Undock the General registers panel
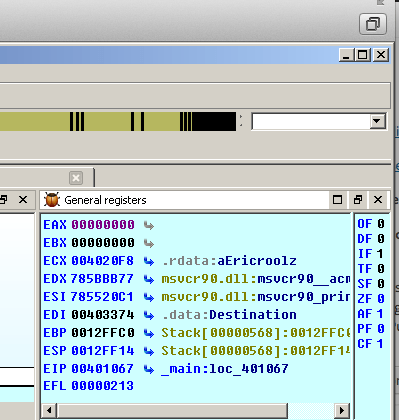The image size is (399, 420). tap(358, 200)
